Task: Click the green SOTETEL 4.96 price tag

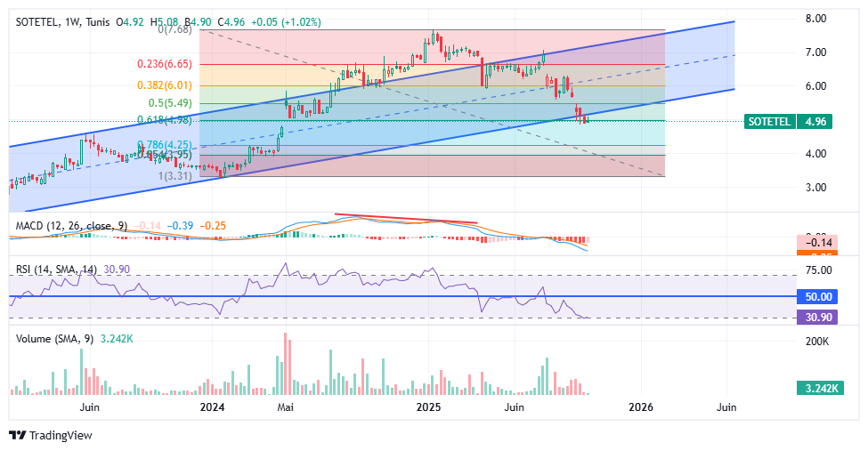Action: [x=788, y=121]
